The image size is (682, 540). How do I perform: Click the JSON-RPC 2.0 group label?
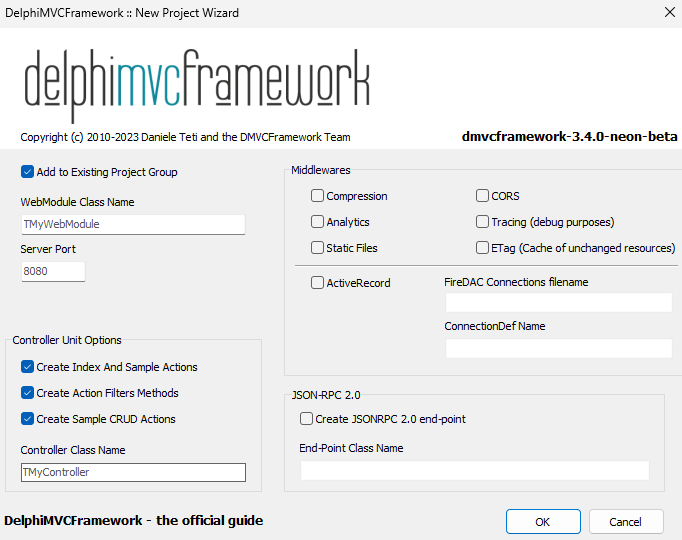click(x=326, y=395)
